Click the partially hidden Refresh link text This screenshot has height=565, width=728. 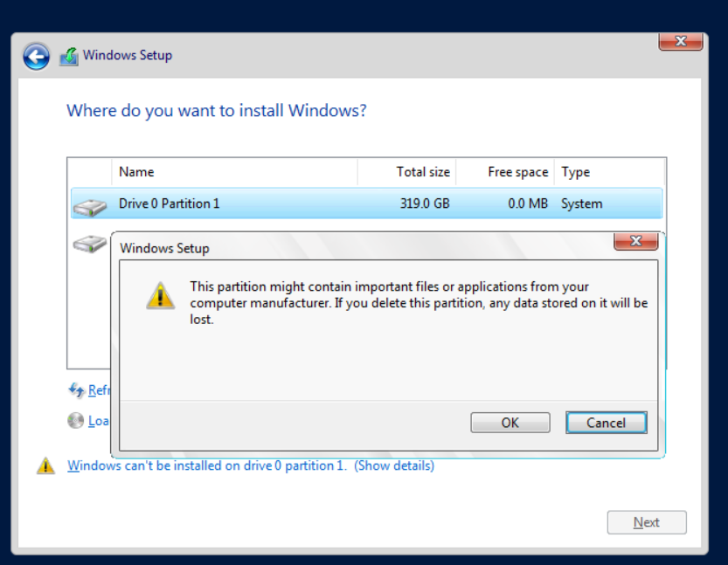pyautogui.click(x=99, y=390)
